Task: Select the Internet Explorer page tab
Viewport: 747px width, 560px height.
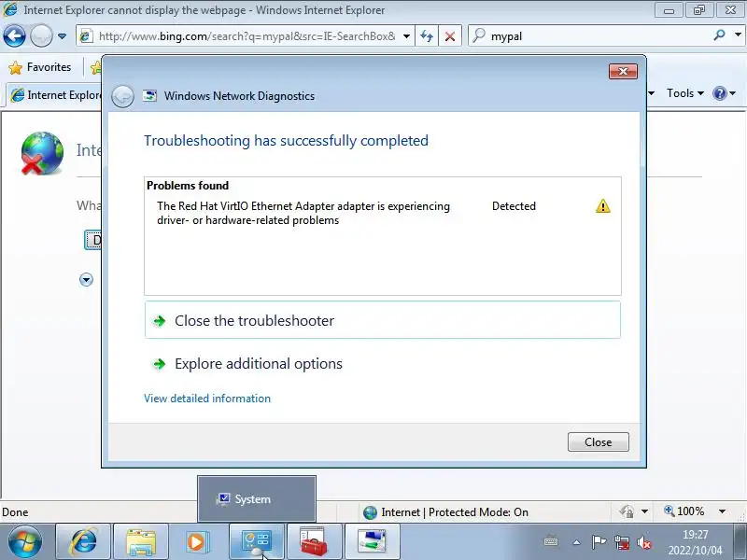Action: [55, 95]
